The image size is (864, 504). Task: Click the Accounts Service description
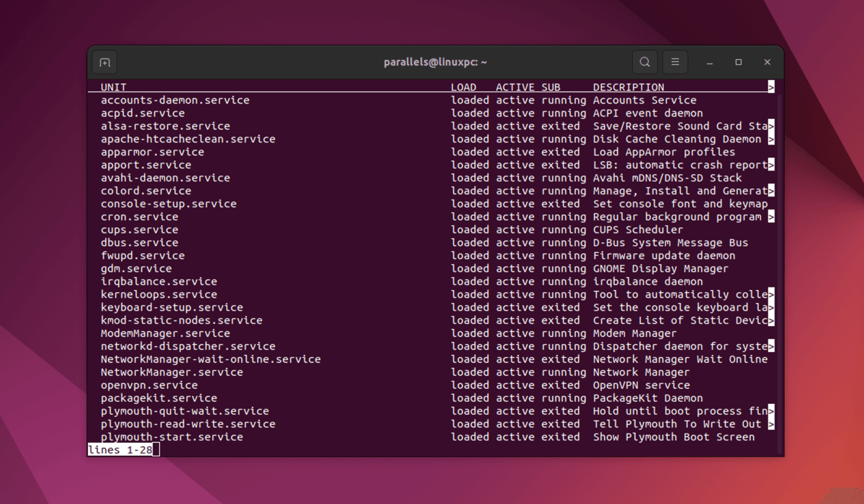(x=645, y=100)
